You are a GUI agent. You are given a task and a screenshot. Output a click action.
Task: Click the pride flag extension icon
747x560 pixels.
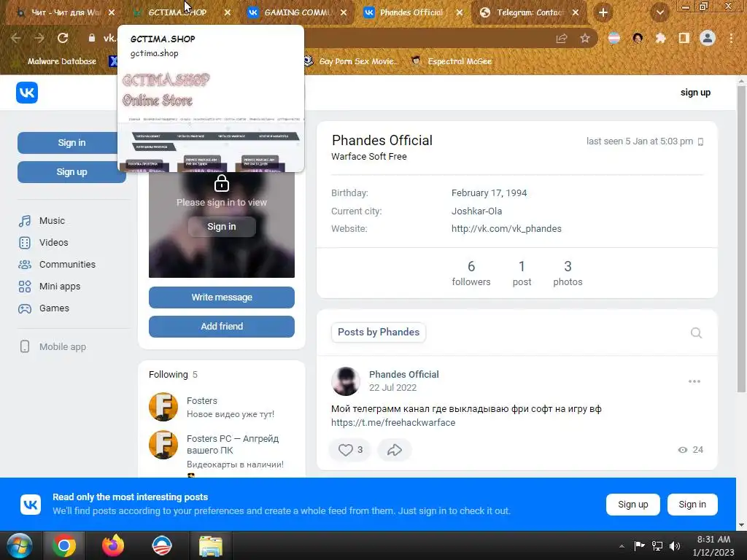[614, 38]
